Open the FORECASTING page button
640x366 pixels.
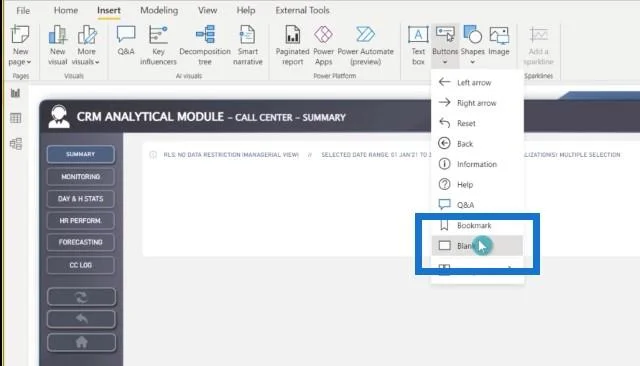pyautogui.click(x=81, y=242)
